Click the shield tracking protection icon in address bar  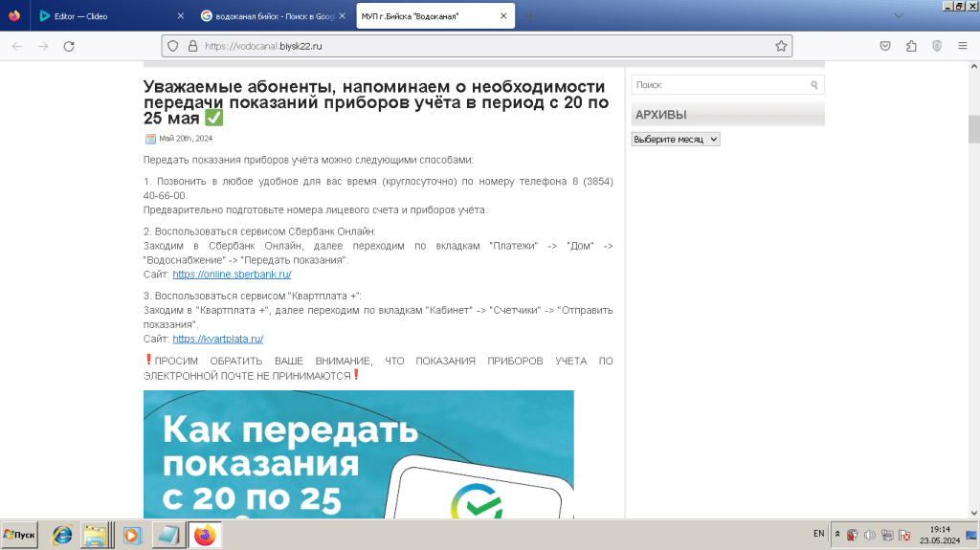click(x=172, y=46)
